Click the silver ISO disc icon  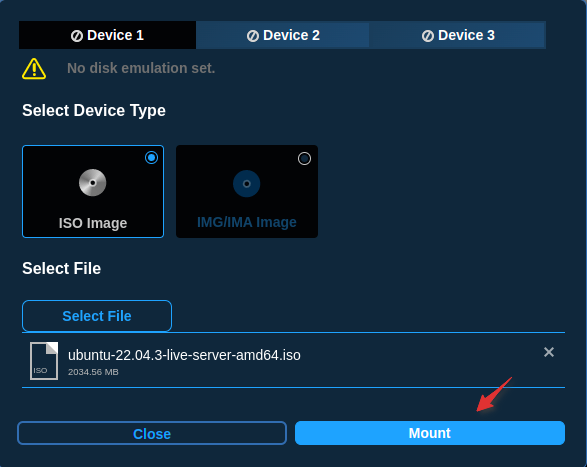click(x=92, y=182)
